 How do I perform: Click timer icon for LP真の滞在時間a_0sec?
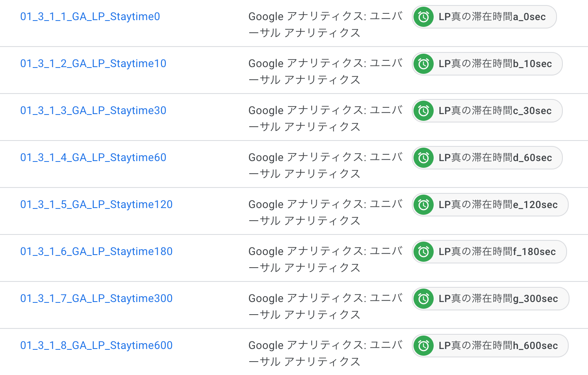424,17
